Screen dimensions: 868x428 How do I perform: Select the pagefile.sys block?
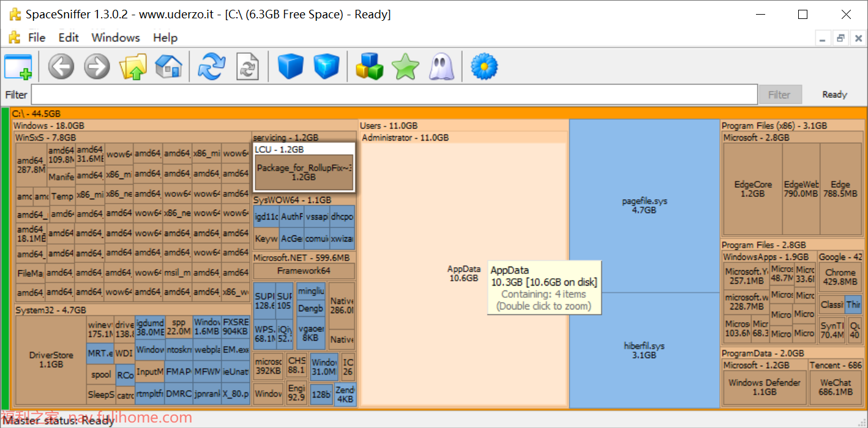pyautogui.click(x=644, y=205)
